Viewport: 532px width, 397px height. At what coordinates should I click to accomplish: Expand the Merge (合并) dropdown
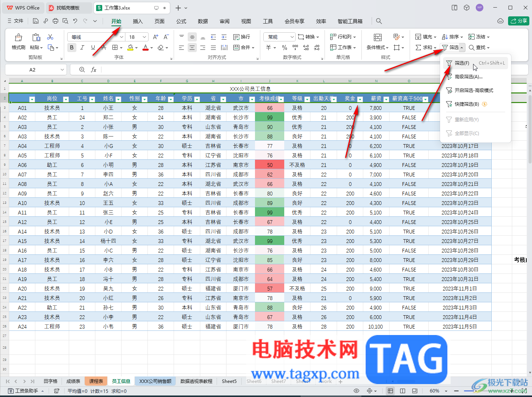click(253, 48)
